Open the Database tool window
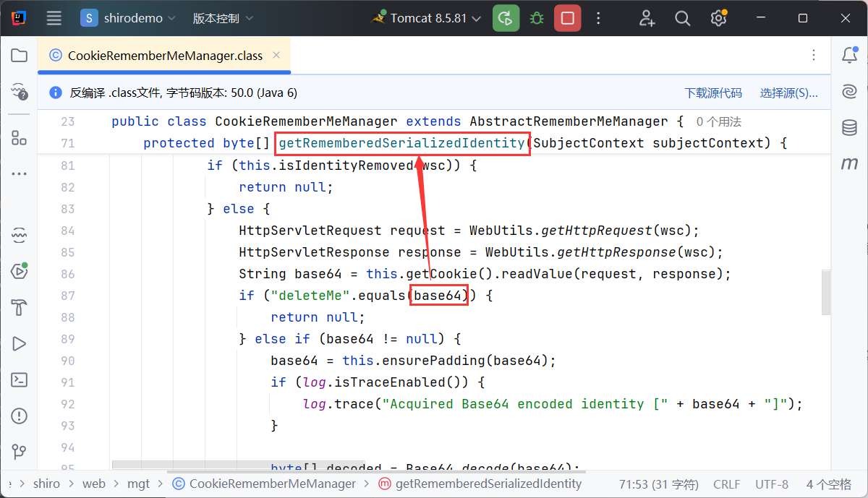This screenshot has width=868, height=498. (x=849, y=128)
